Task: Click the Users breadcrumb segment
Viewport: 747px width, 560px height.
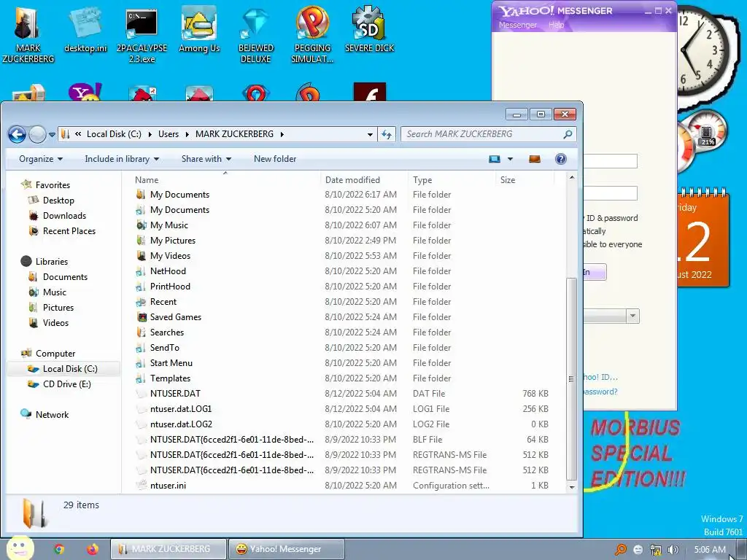Action: (169, 135)
